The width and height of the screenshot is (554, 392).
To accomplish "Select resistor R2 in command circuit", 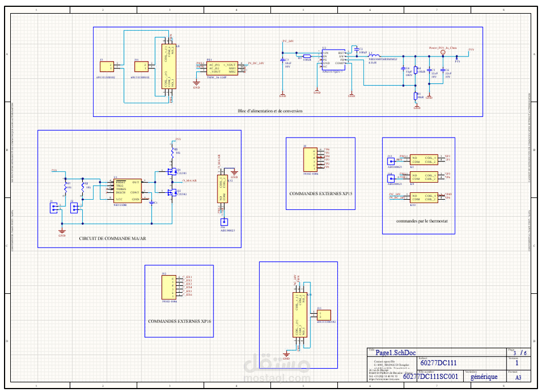I will (x=83, y=186).
